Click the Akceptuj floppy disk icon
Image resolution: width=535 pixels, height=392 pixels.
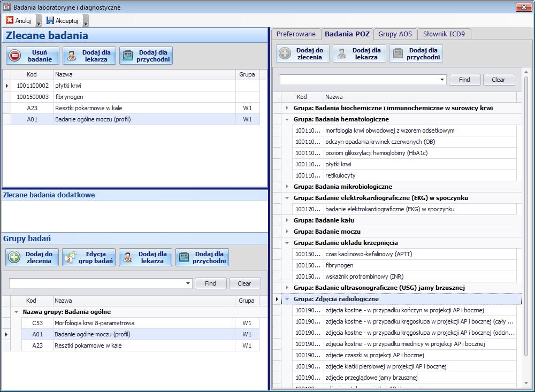pyautogui.click(x=50, y=20)
